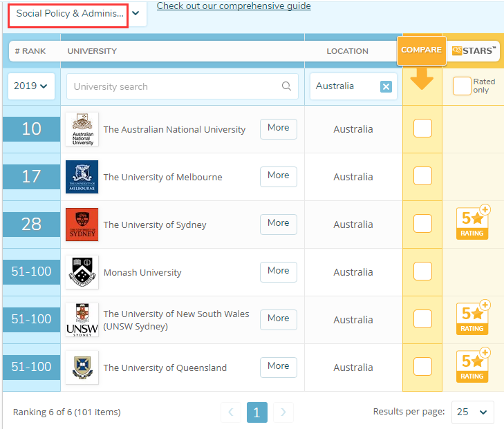Open the comprehensive guide link
Viewport: 504px width, 429px height.
click(x=234, y=6)
